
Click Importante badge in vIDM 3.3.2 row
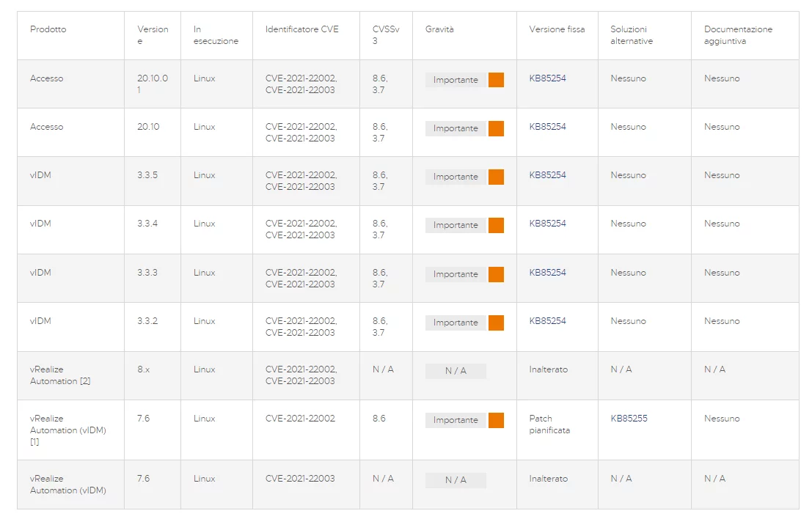coord(456,323)
